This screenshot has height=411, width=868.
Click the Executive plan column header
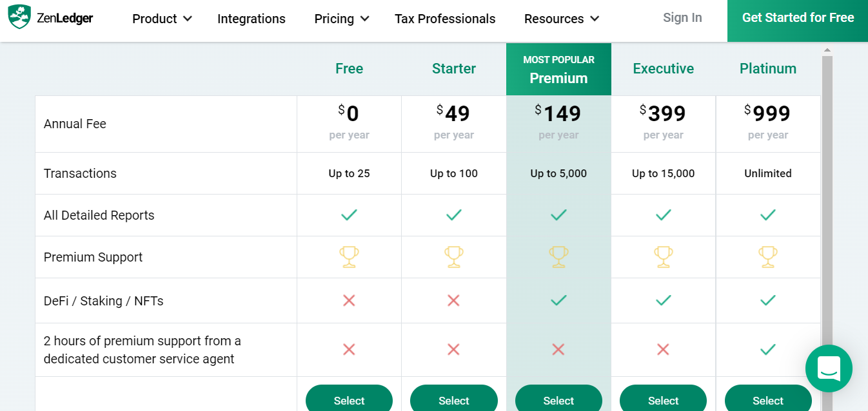tap(664, 68)
